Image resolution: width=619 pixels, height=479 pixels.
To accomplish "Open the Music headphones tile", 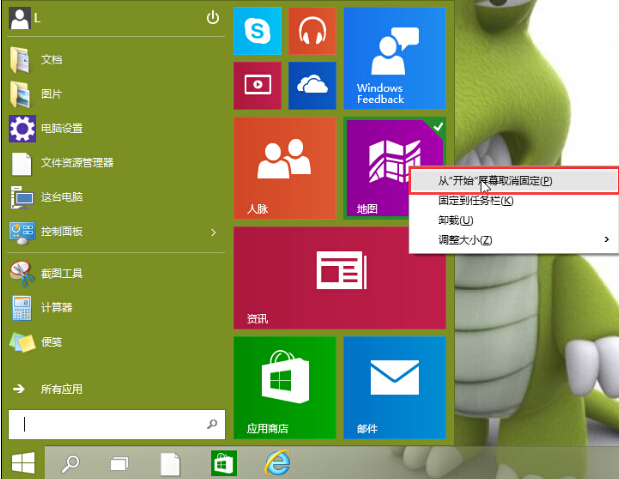I will click(312, 31).
